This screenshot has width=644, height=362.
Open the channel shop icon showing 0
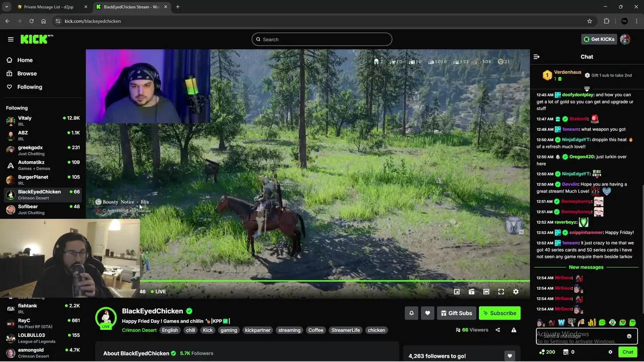coord(569,352)
